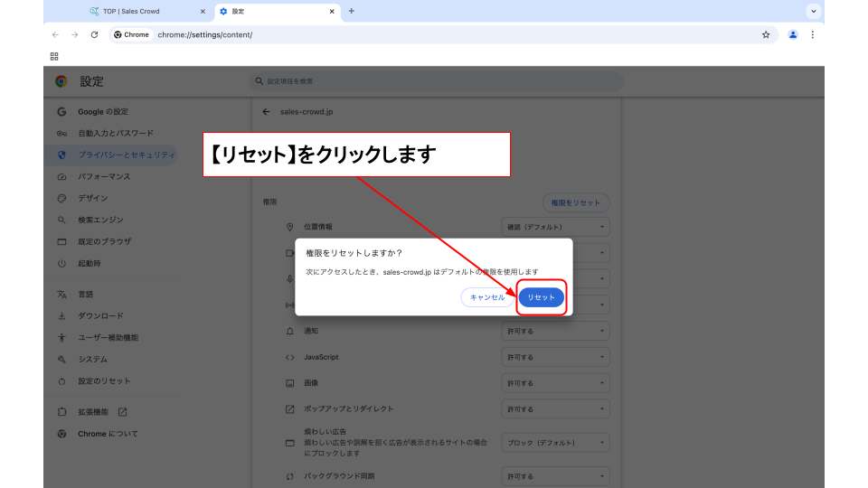This screenshot has height=488, width=868.
Task: Click the browser back arrow icon
Action: click(55, 34)
